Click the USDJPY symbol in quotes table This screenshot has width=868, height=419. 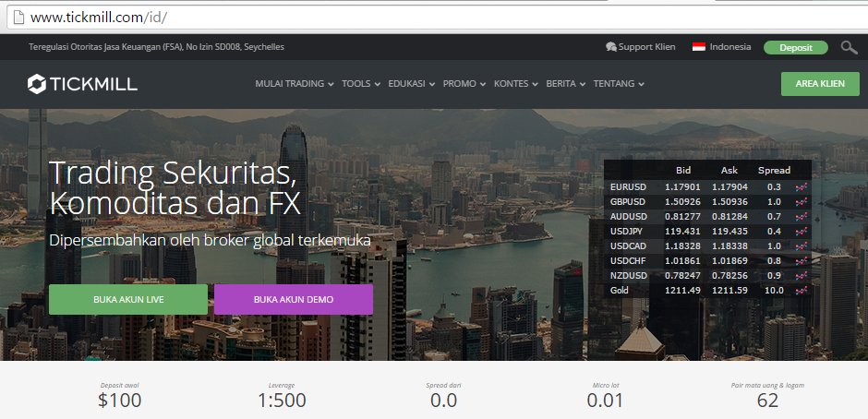[x=627, y=232]
